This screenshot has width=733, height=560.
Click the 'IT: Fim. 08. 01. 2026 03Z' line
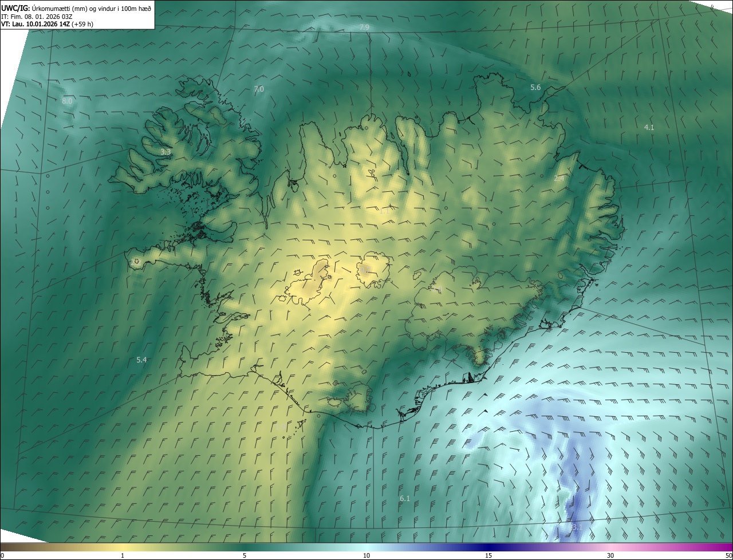tap(37, 16)
